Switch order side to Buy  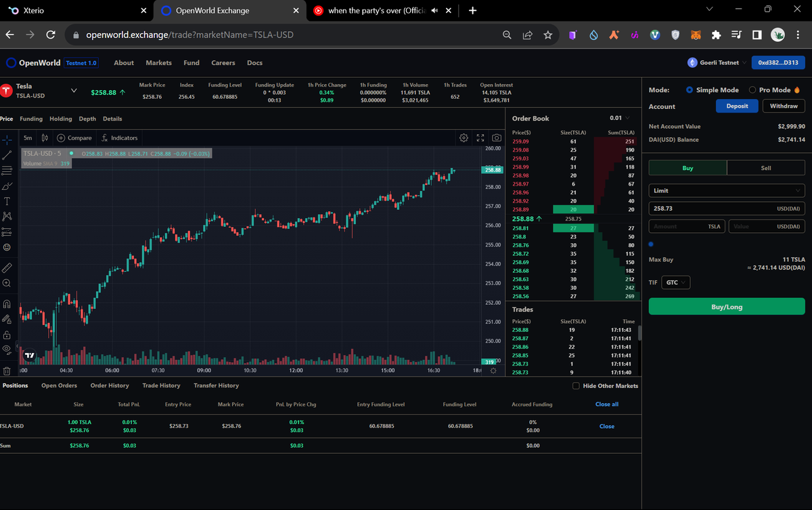(x=687, y=168)
